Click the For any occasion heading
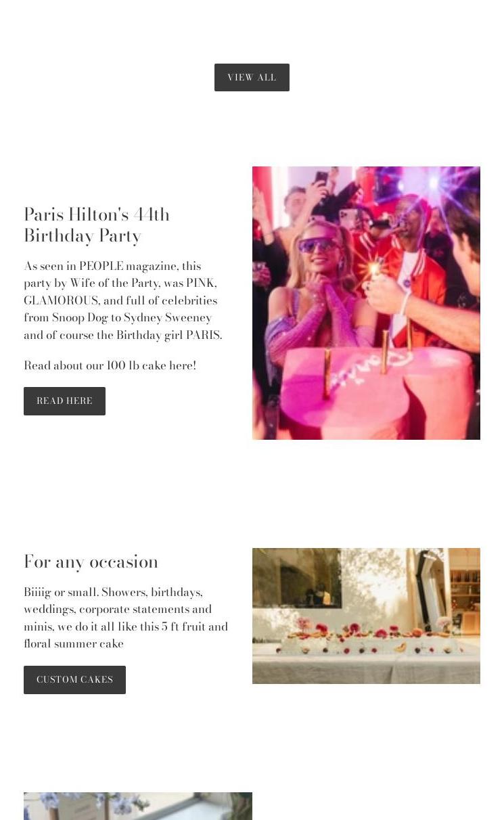504x820 pixels. tap(91, 562)
